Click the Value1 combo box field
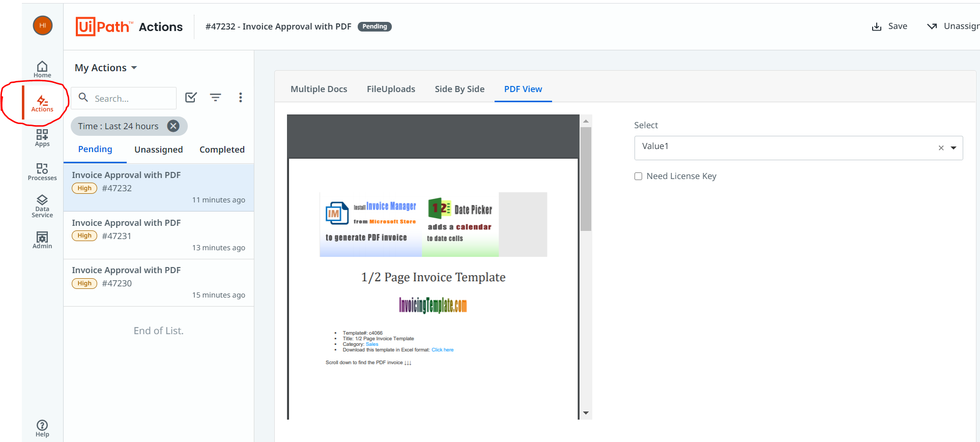 point(798,148)
